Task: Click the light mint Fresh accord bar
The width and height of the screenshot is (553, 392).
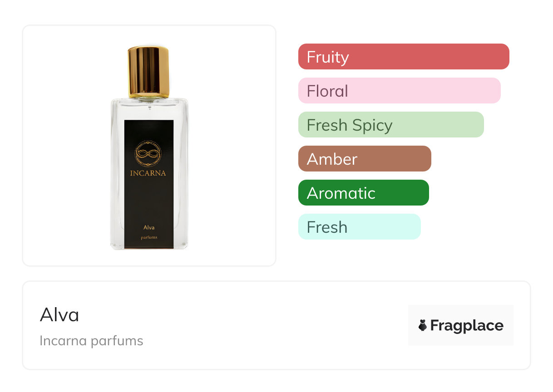Action: (x=359, y=227)
